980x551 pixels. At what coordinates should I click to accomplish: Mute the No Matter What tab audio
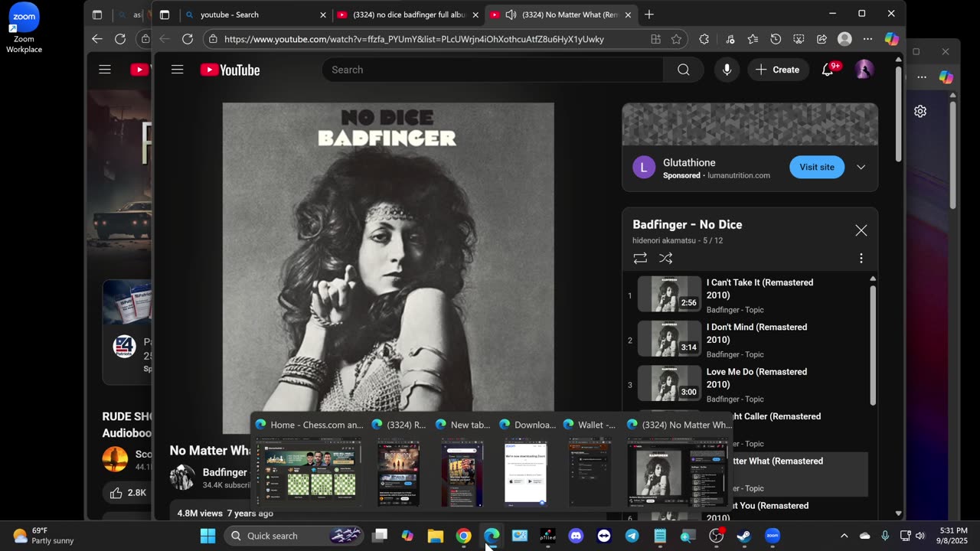tap(511, 15)
